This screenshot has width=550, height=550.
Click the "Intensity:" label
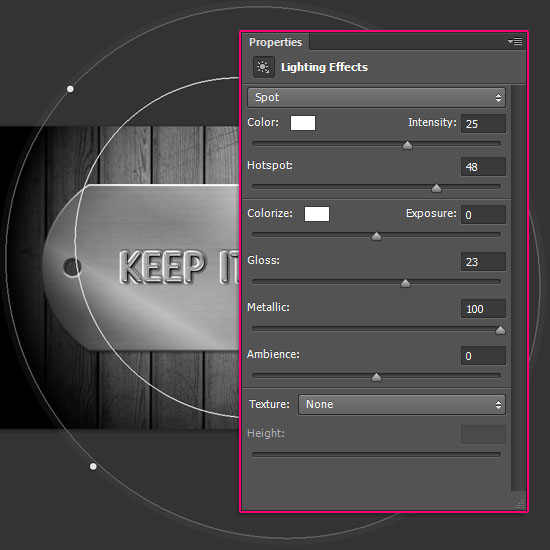432,122
